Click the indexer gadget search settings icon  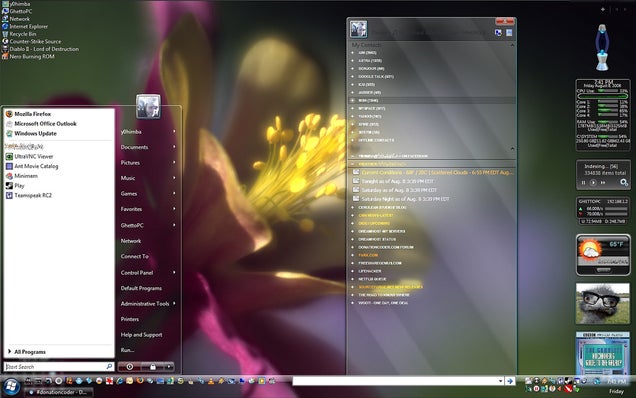[x=624, y=183]
